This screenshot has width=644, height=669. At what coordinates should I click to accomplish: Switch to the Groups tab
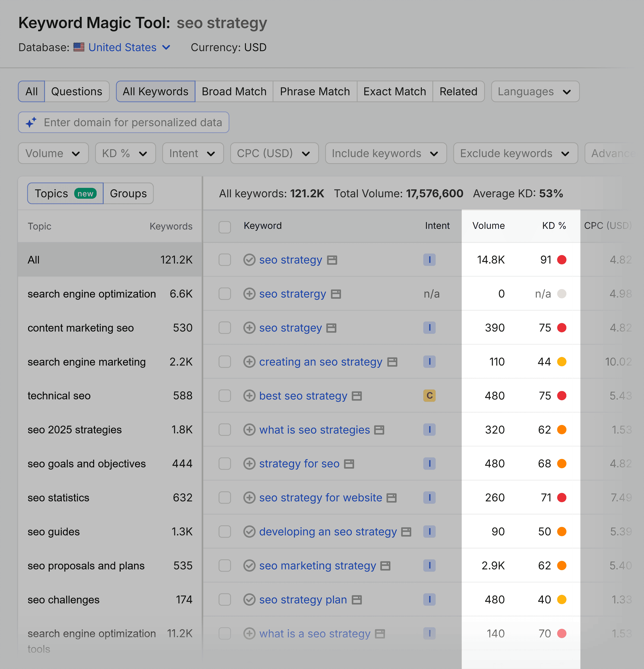128,194
